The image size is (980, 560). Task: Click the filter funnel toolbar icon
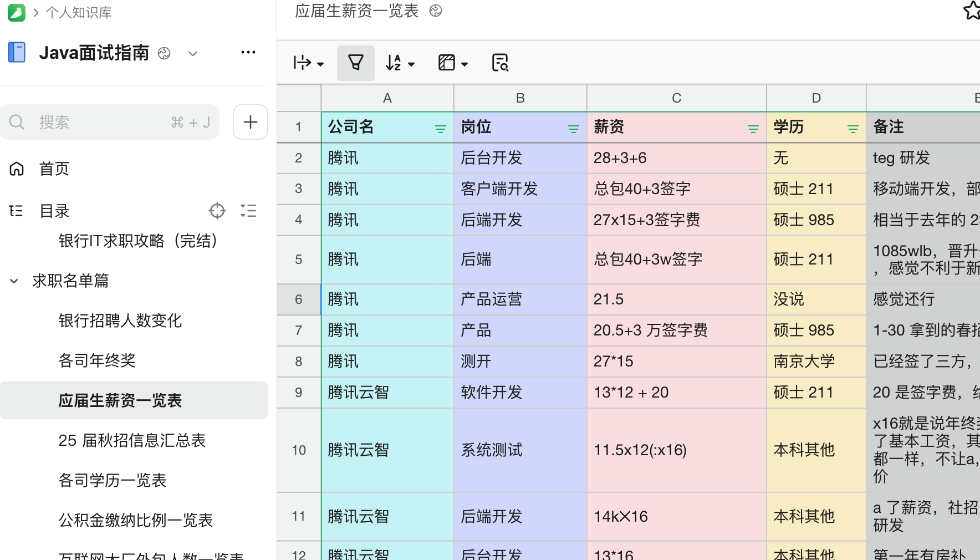(x=355, y=63)
